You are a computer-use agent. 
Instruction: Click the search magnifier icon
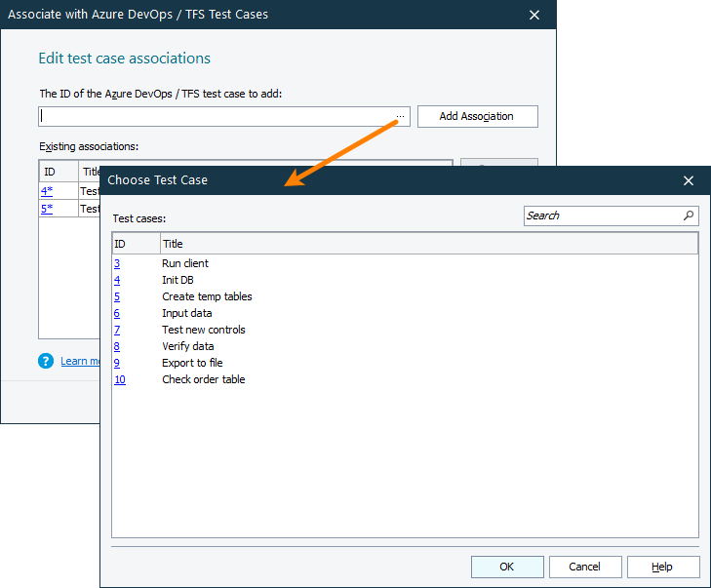pyautogui.click(x=689, y=216)
